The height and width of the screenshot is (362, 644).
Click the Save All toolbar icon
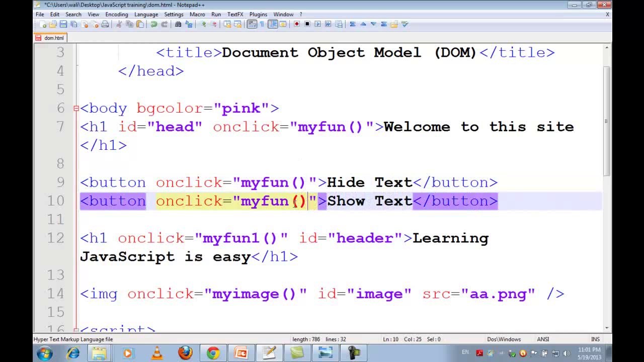[74, 24]
